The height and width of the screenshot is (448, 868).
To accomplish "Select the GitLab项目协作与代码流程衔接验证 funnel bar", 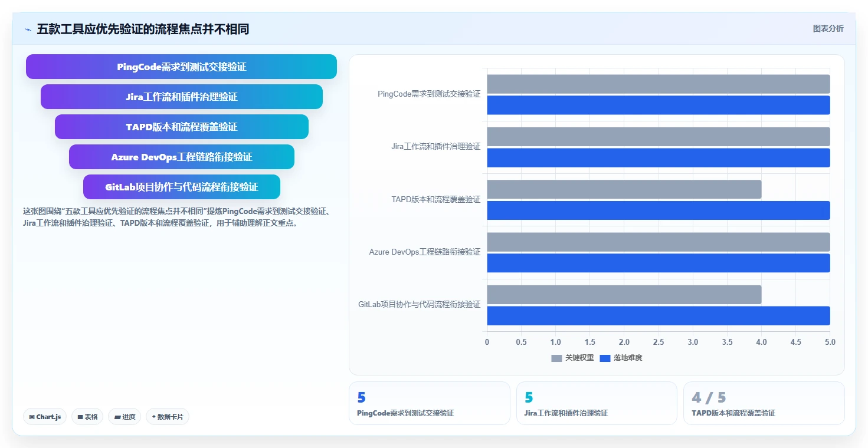I will point(182,187).
